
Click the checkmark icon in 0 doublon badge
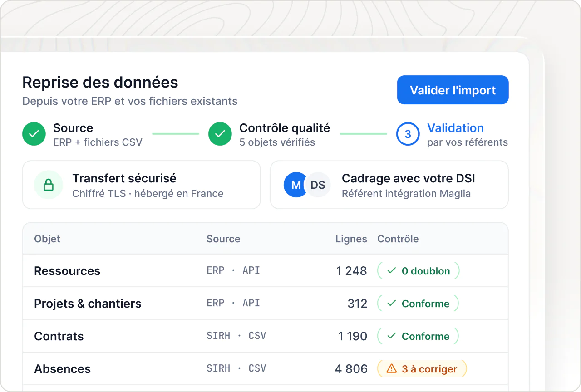[x=392, y=271]
